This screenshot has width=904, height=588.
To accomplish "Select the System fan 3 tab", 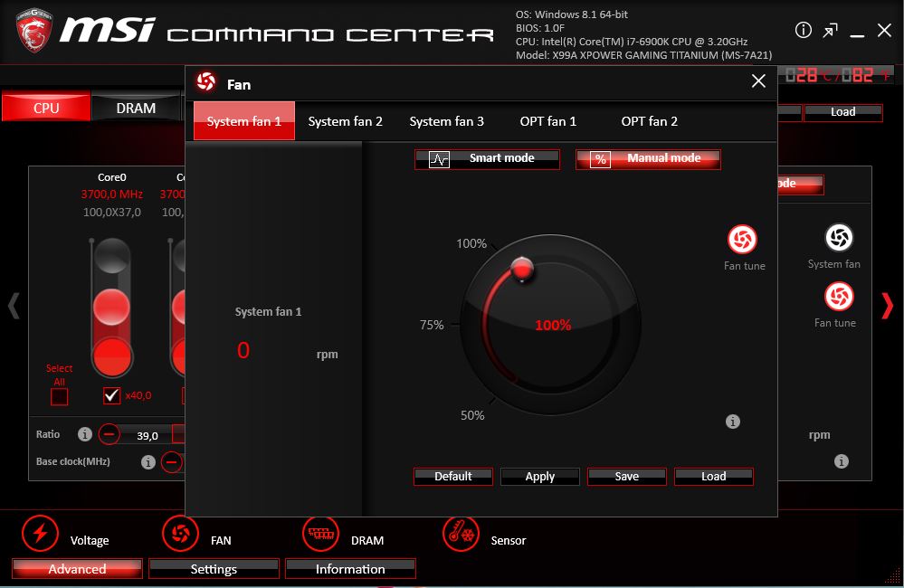I will pos(447,121).
